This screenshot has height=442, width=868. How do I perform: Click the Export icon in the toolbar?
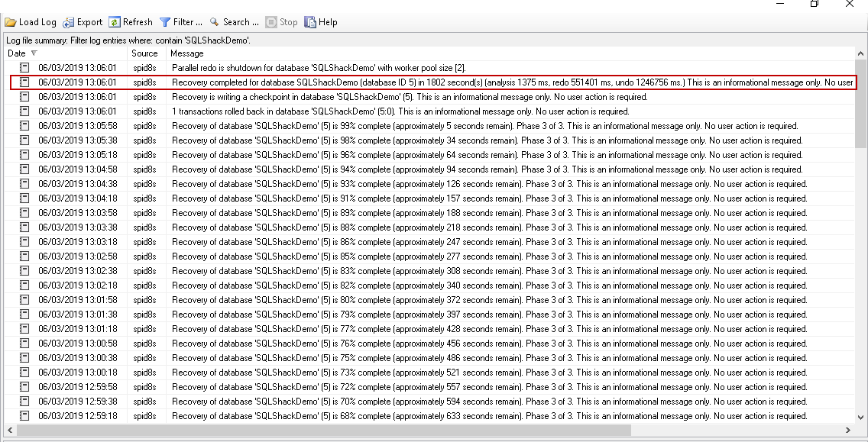(68, 22)
